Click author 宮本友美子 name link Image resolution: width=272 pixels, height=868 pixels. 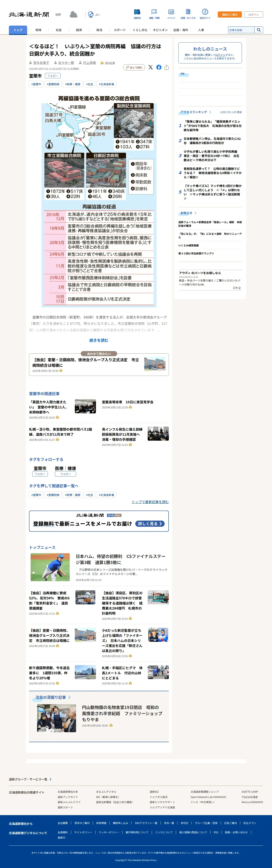click(41, 63)
